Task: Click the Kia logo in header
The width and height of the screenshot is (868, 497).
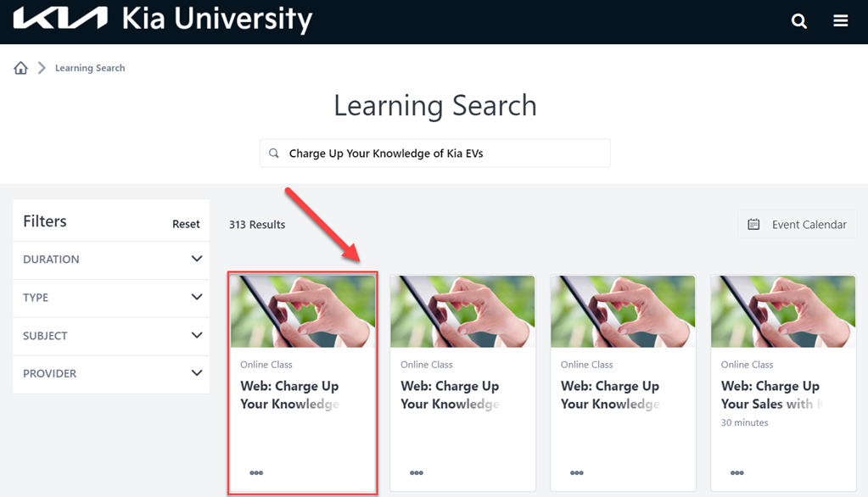Action: click(60, 18)
